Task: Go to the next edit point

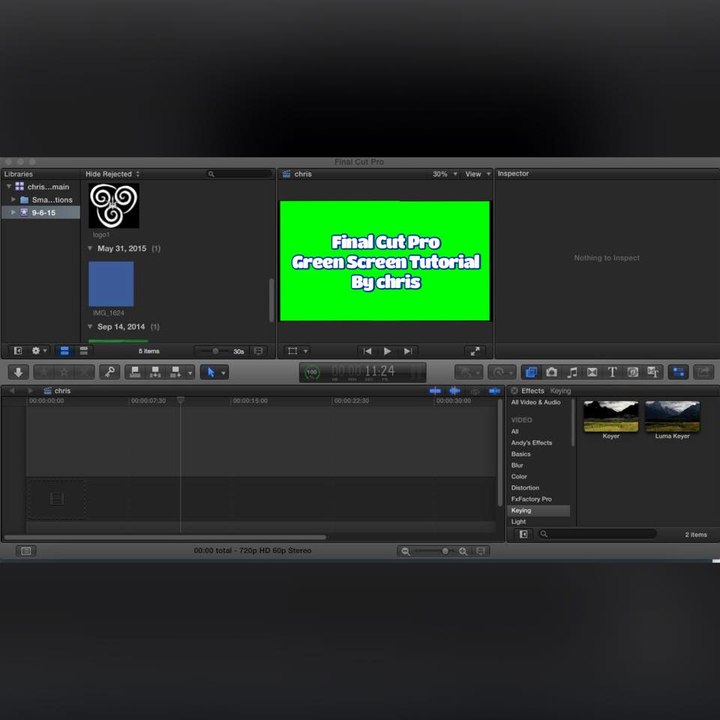Action: pos(408,351)
